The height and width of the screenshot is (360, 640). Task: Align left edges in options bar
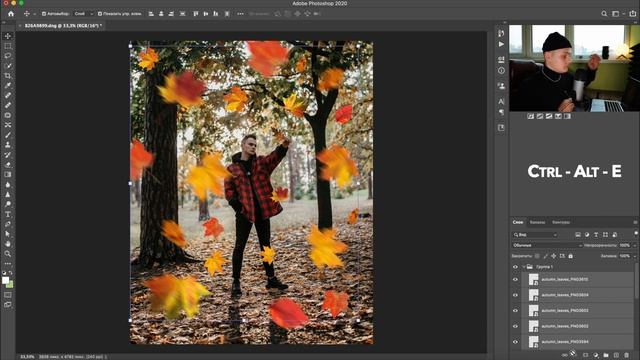[x=151, y=14]
